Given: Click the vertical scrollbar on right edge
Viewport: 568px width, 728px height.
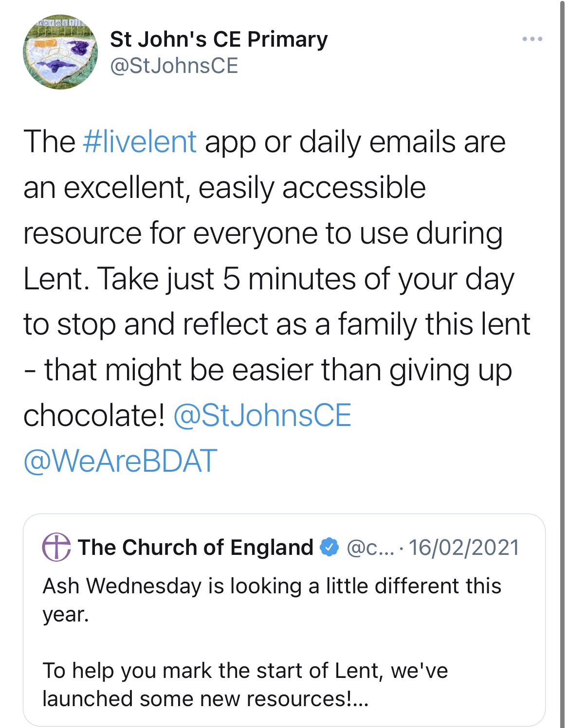Looking at the screenshot, I should coord(562,364).
